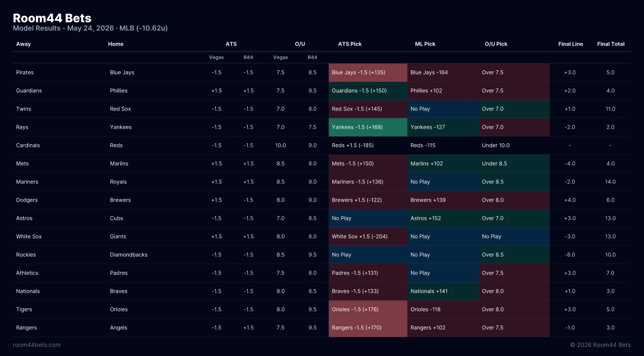
Task: Click the Brewers +139 ML pick
Action: (443, 200)
